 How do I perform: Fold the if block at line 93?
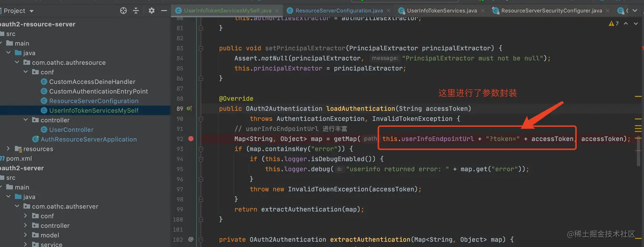(x=201, y=149)
